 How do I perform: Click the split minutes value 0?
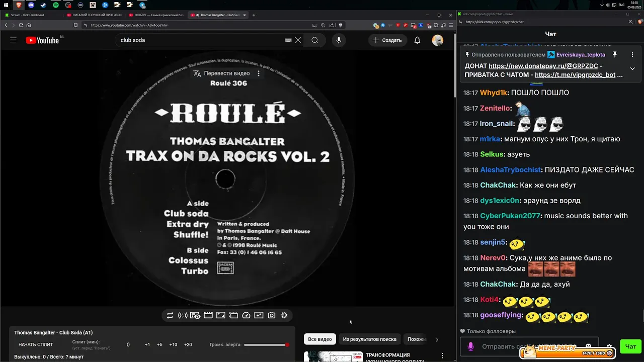pyautogui.click(x=128, y=345)
